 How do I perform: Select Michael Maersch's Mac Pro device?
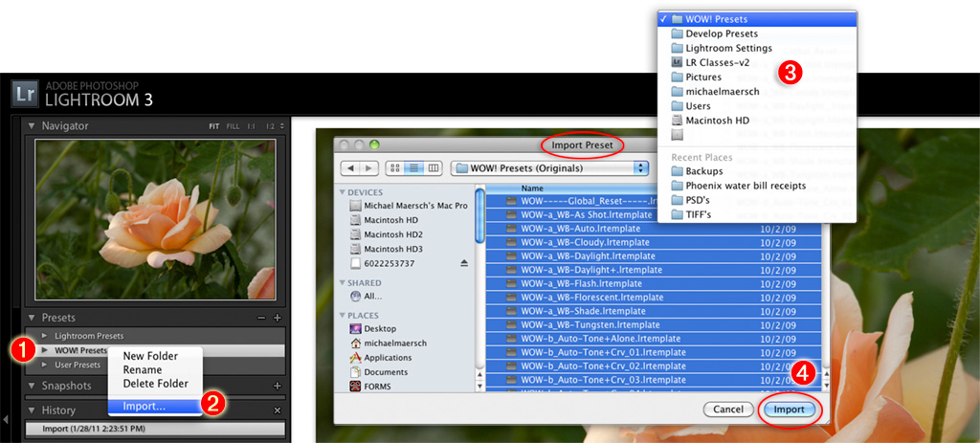click(408, 206)
